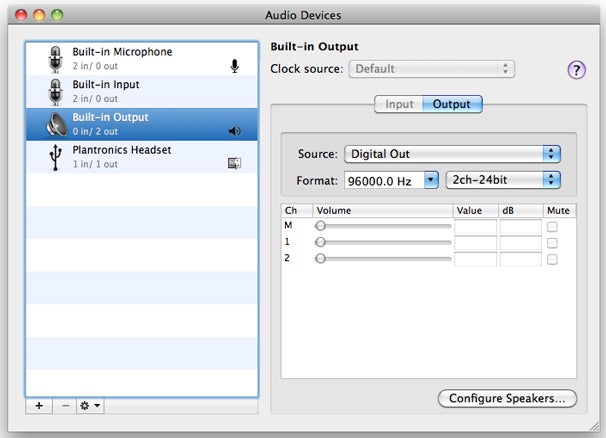Zoom the Audio Devices window with green button
Viewport: 606px width, 438px height.
pos(57,15)
